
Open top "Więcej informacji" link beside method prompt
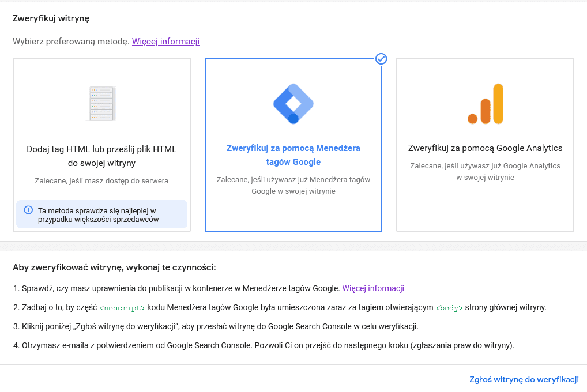(x=165, y=41)
